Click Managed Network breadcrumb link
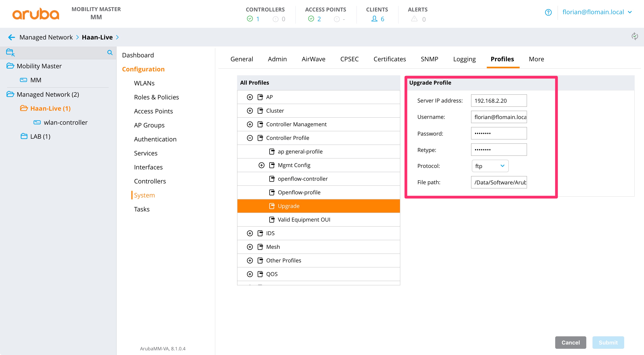Image resolution: width=644 pixels, height=355 pixels. tap(46, 37)
